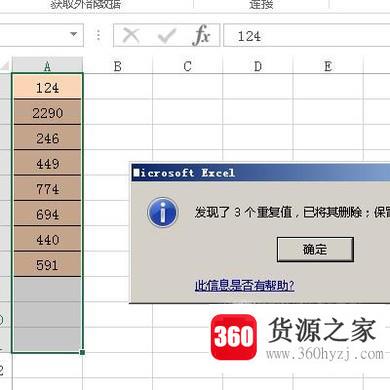Select cell containing 449
This screenshot has width=390, height=390.
pos(47,163)
